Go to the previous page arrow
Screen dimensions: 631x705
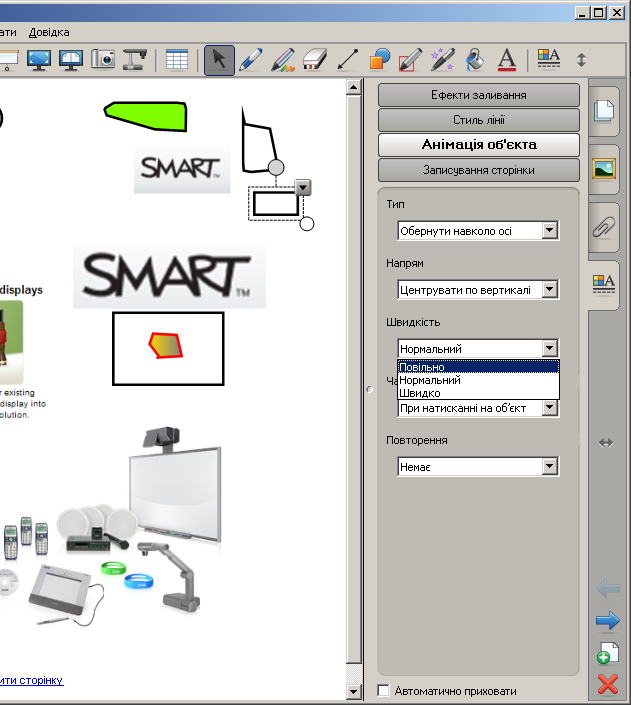(x=608, y=589)
